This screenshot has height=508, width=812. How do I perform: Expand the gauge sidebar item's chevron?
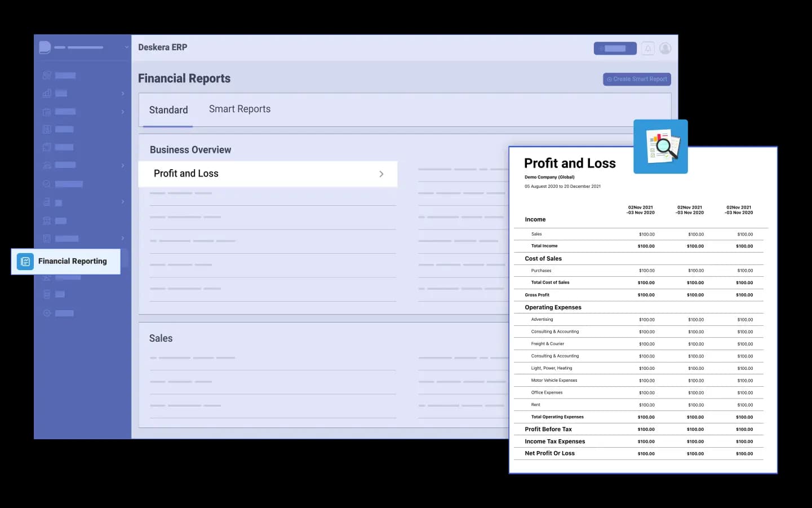click(x=122, y=165)
